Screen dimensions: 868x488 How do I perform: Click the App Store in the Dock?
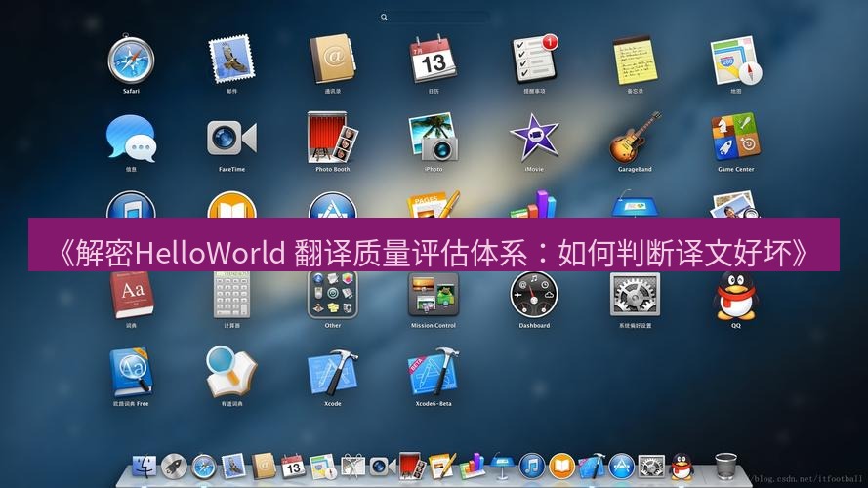point(622,466)
